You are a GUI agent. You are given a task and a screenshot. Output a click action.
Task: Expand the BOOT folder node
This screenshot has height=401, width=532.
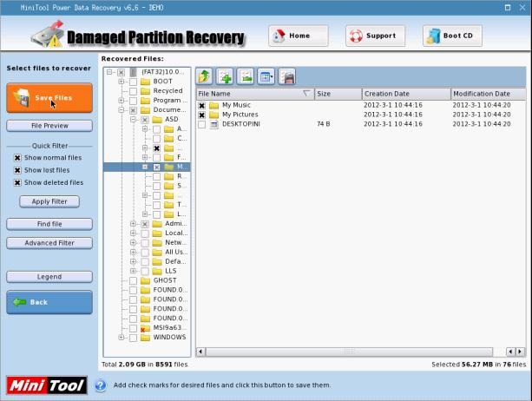coord(122,82)
